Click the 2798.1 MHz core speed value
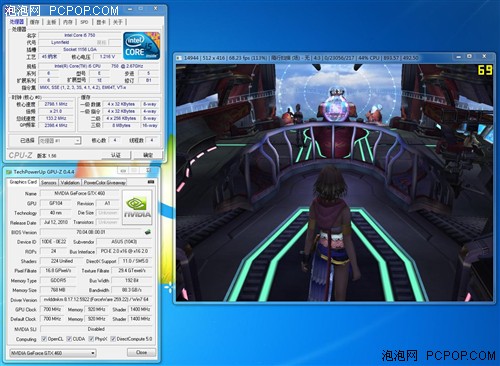The height and width of the screenshot is (366, 500). tap(56, 104)
